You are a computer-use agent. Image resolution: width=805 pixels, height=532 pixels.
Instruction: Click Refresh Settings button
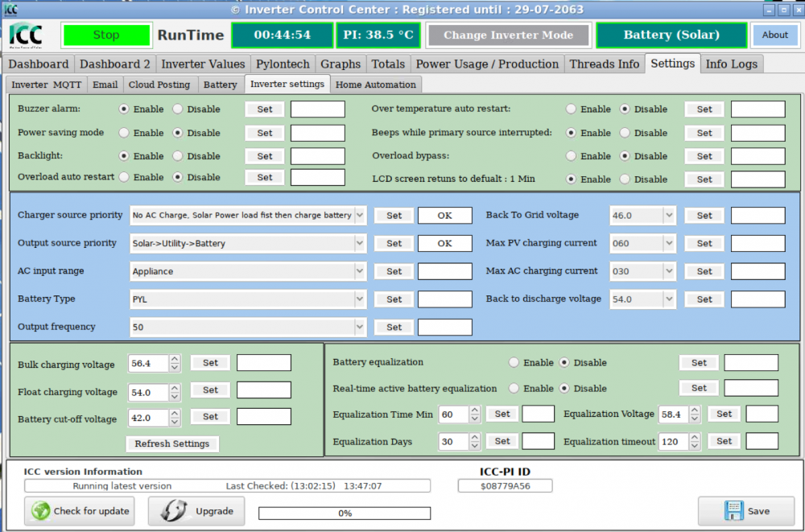point(172,443)
